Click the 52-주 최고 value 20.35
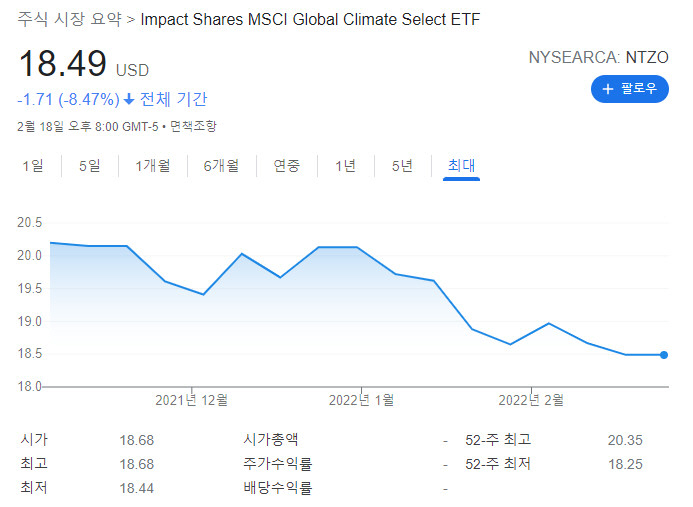 [624, 439]
